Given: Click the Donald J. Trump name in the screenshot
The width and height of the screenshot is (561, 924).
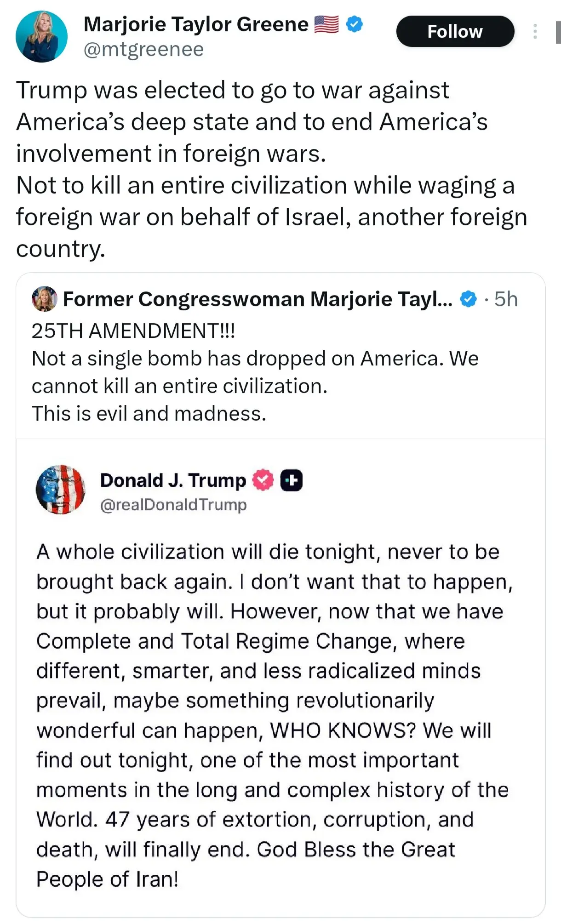Looking at the screenshot, I should [173, 480].
